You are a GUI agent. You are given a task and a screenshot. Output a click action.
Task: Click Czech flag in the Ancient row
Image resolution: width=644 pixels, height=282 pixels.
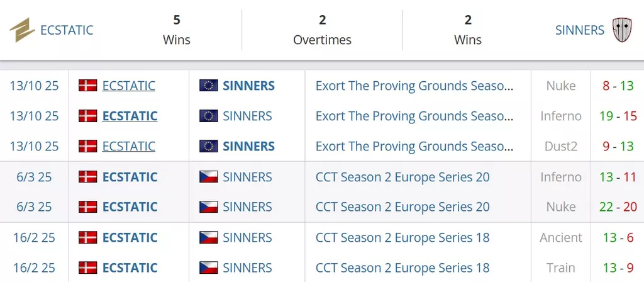pyautogui.click(x=208, y=237)
